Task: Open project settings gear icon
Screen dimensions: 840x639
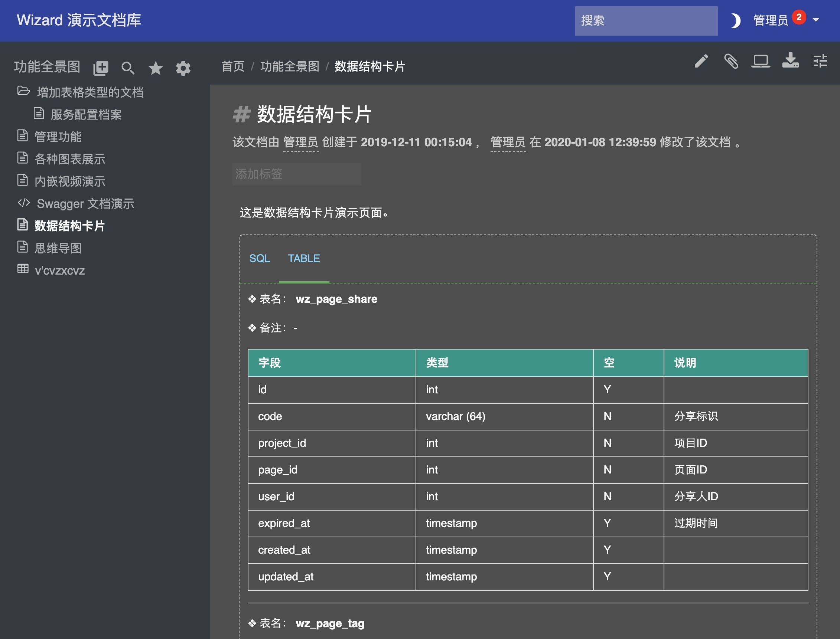Action: 183,68
